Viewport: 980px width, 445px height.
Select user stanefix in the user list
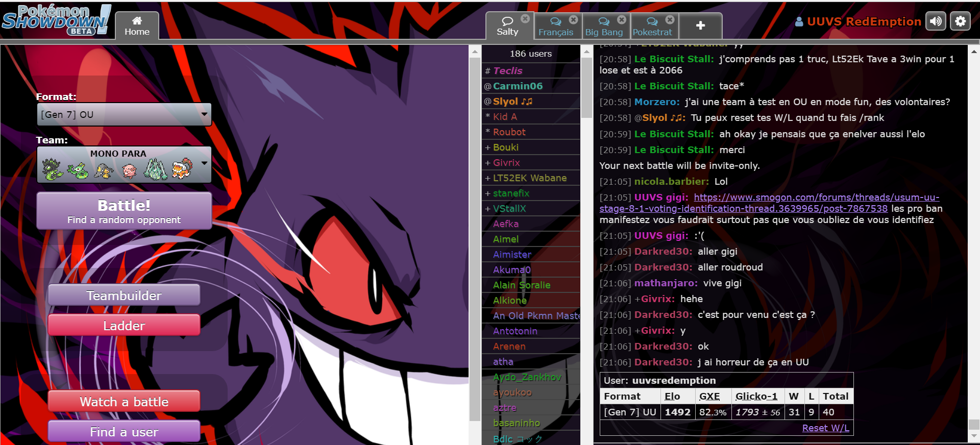pos(531,193)
